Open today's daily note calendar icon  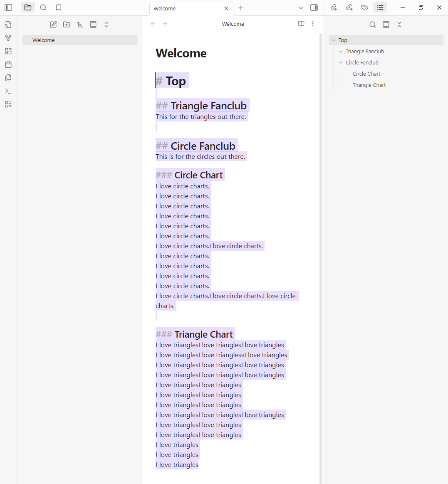point(8,64)
